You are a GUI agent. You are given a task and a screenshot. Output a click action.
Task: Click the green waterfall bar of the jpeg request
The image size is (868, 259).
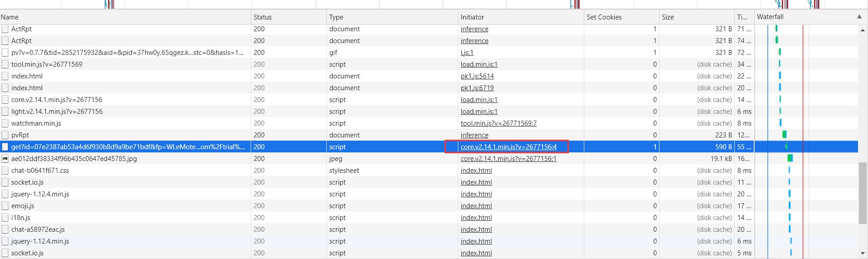(790, 158)
